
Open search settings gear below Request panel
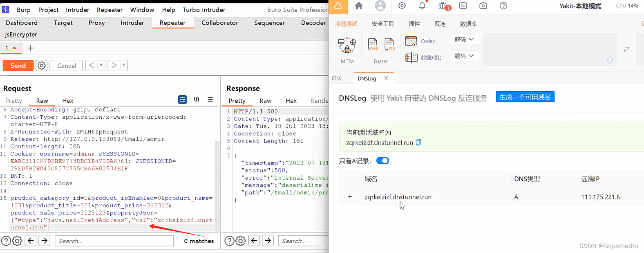pyautogui.click(x=17, y=241)
